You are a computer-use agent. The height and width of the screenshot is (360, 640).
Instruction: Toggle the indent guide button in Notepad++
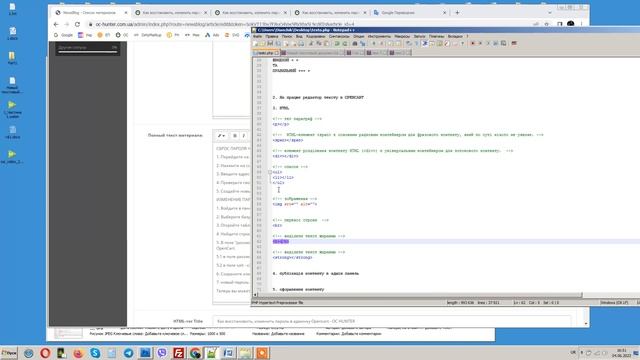point(425,43)
